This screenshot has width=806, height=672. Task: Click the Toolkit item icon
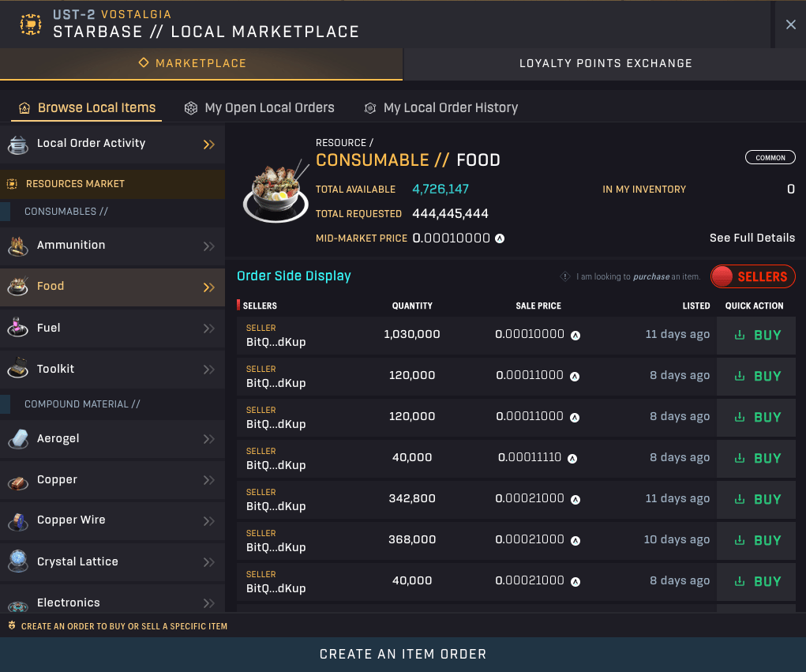[x=18, y=368]
